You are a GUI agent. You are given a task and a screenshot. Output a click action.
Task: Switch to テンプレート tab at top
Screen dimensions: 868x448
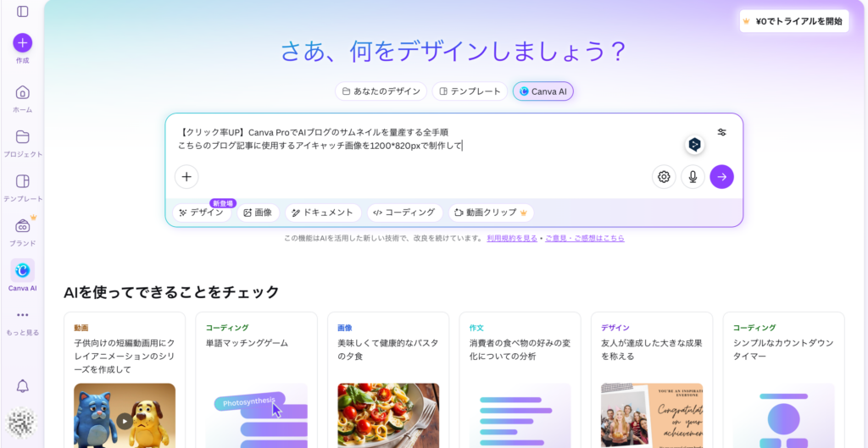[x=470, y=91]
